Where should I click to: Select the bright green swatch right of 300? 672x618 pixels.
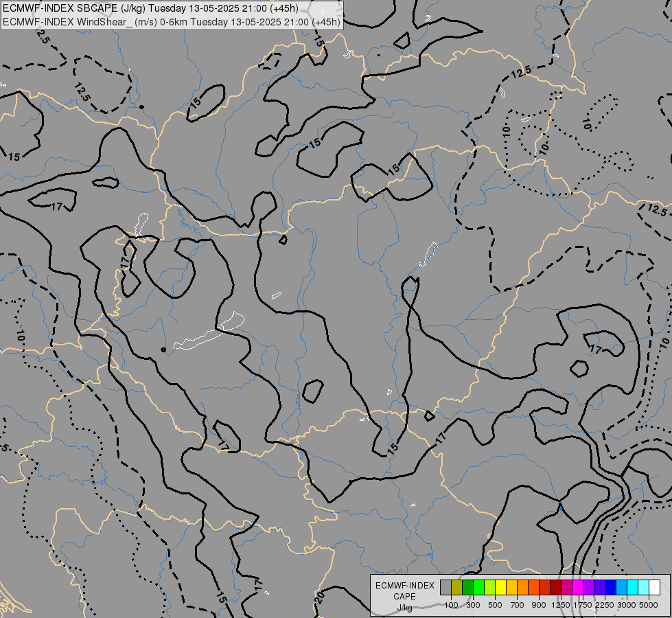coord(478,587)
